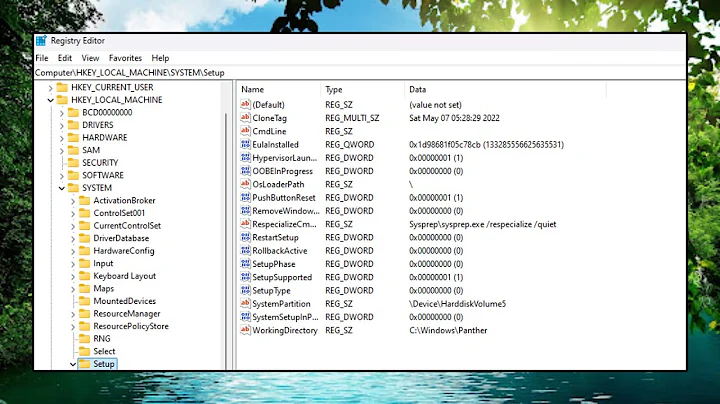
Task: Select the Input key
Action: tap(103, 263)
